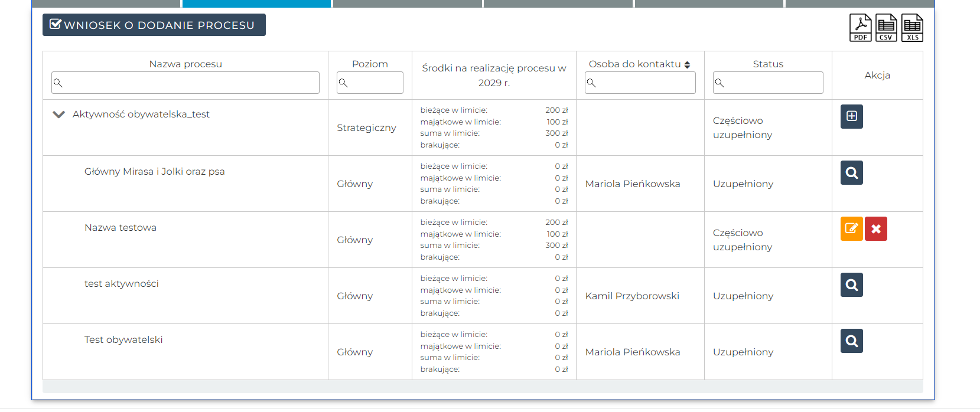This screenshot has width=980, height=412.
Task: Edit the Nazwa testowa process
Action: coord(851,228)
